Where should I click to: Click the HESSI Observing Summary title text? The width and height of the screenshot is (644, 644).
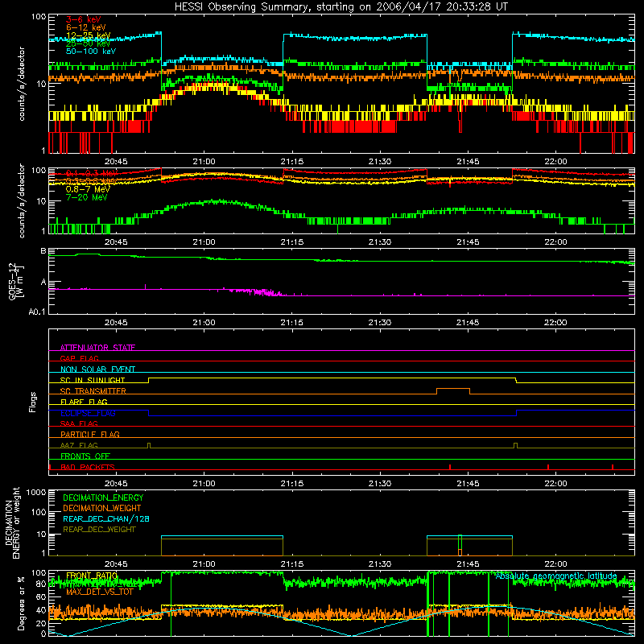coord(341,7)
